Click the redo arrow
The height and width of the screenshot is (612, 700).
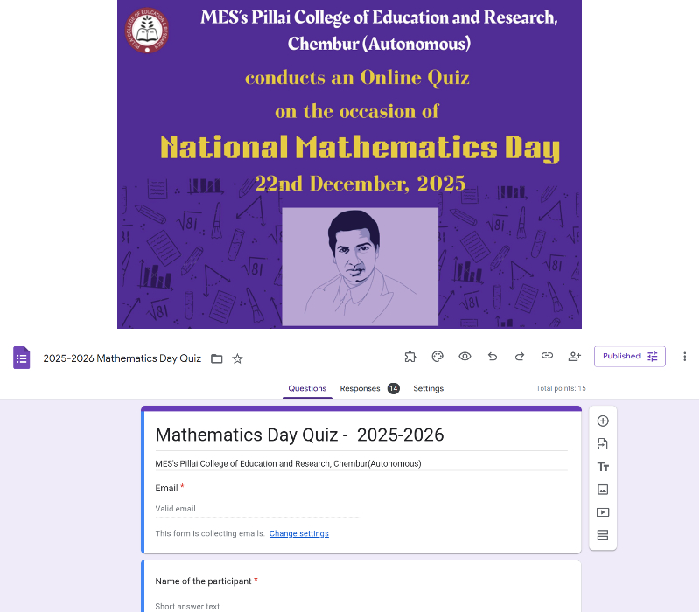tap(520, 356)
